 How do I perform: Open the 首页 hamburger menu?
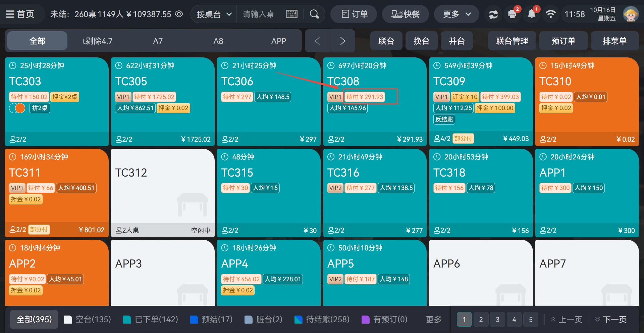pos(20,14)
